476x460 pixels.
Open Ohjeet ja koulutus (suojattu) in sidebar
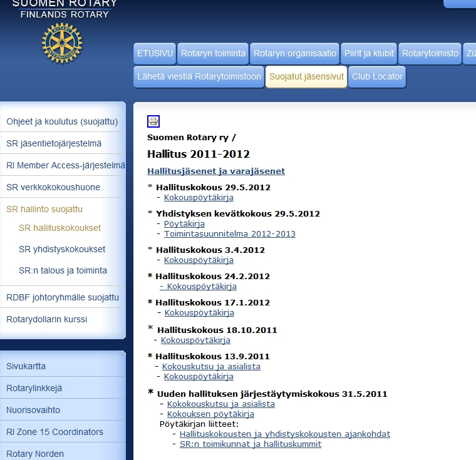[62, 121]
